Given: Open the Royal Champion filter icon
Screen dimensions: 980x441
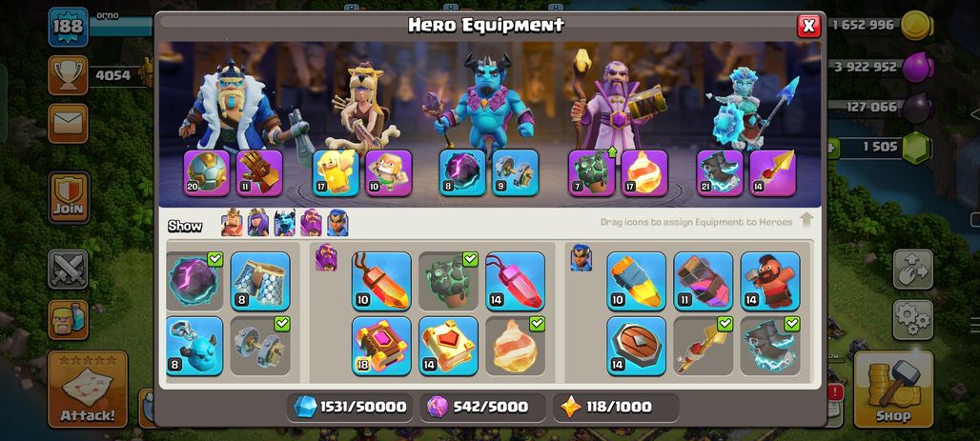Looking at the screenshot, I should click(x=337, y=223).
